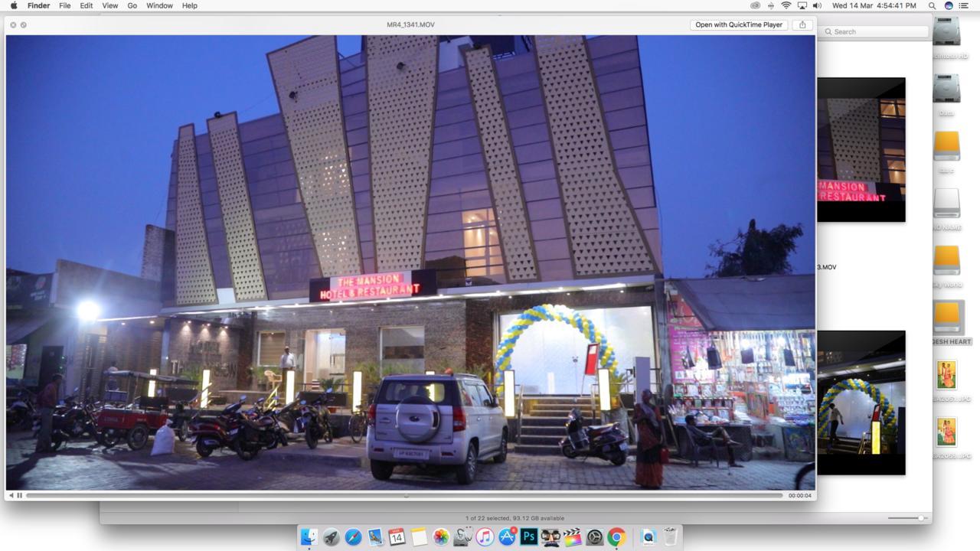Open Disk Utility in Dock
The height and width of the screenshot is (551, 980).
point(462,537)
